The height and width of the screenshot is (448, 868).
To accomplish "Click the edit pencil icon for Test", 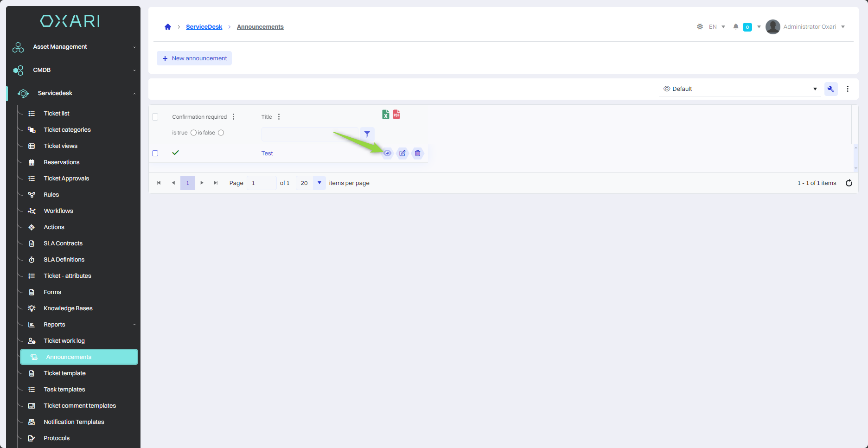I will [402, 153].
